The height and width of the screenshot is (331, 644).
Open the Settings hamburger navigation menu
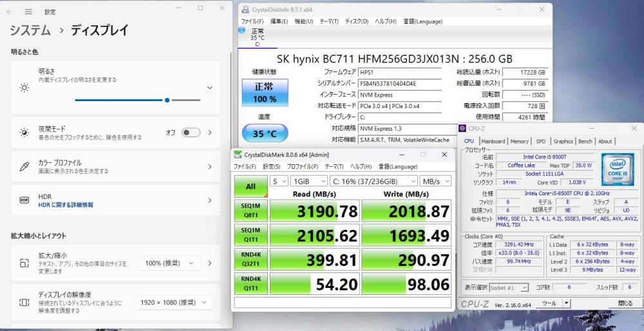click(x=28, y=12)
